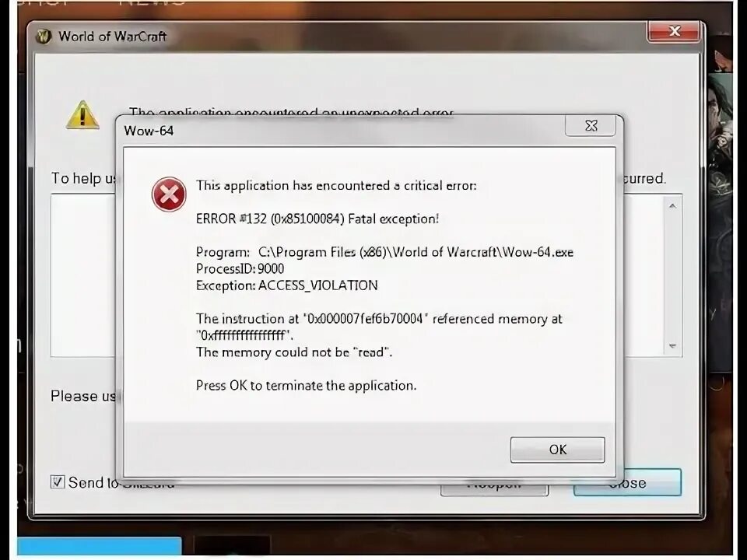Click the partially hidden Reopen button
This screenshot has height=560, width=747.
(x=495, y=489)
